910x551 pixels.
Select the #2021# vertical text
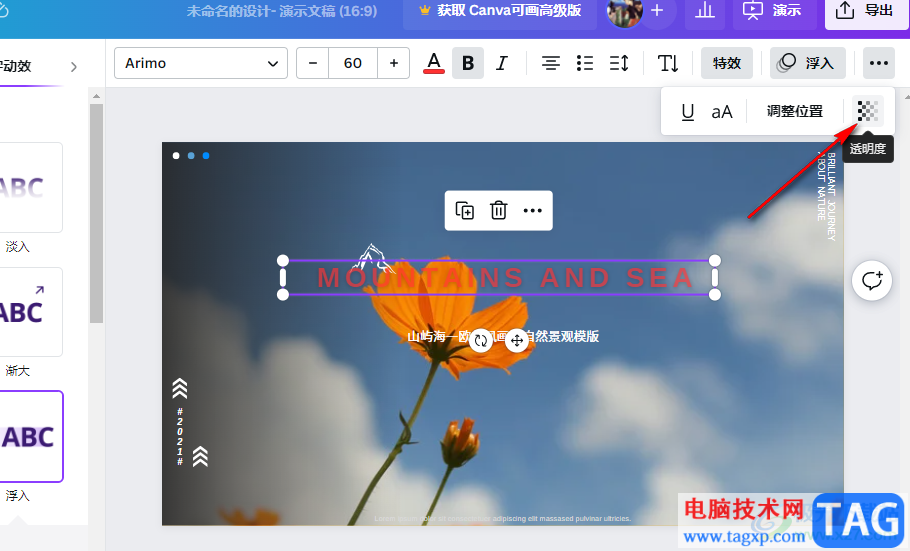180,437
